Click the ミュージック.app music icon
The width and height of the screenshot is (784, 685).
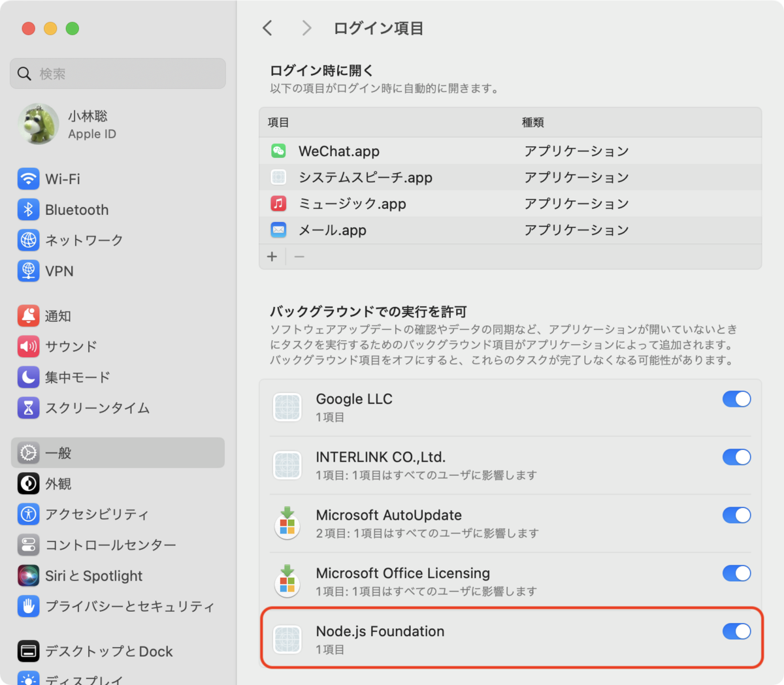coord(278,203)
